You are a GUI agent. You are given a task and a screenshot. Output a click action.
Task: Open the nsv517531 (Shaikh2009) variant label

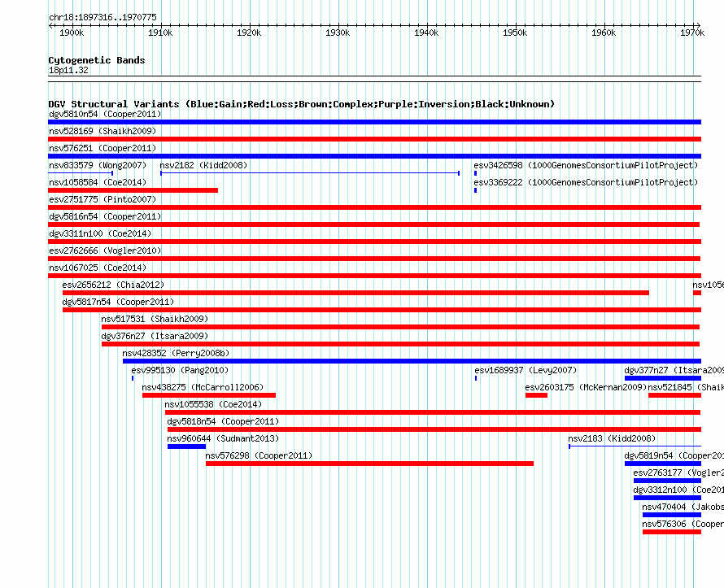(155, 319)
